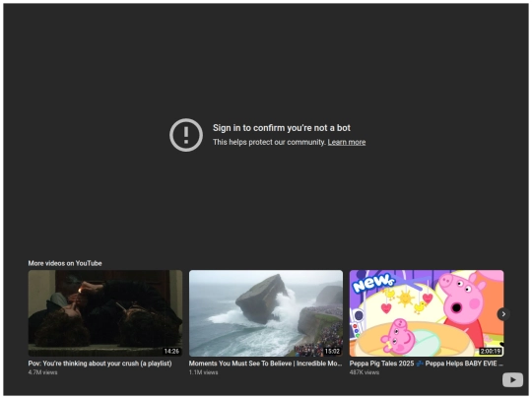The height and width of the screenshot is (399, 532).
Task: Click the "More videos on YouTube" heading
Action: (65, 263)
